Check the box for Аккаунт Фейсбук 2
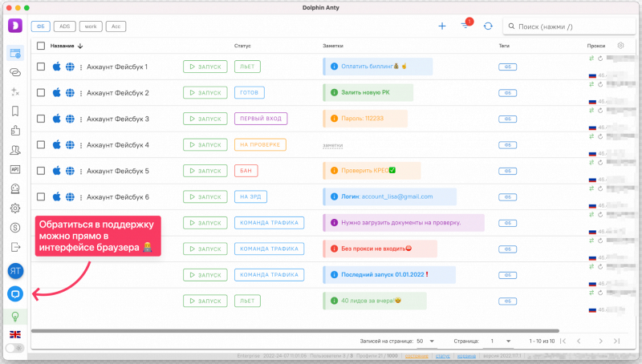Viewport: 642px width, 364px height. (41, 93)
